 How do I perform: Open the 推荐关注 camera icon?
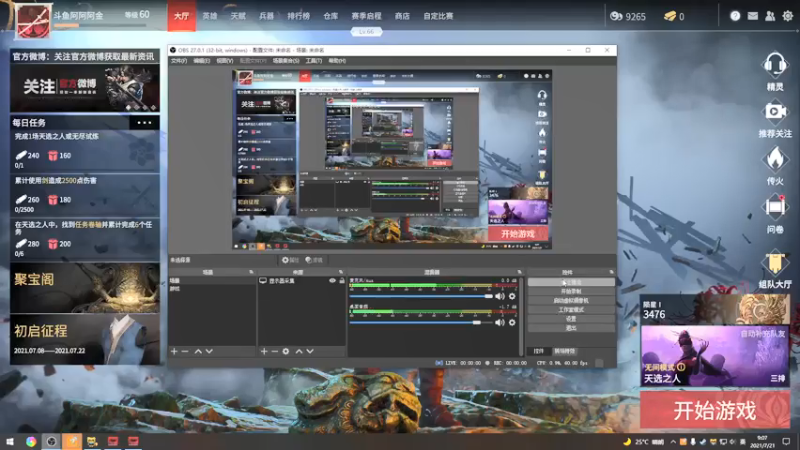point(774,112)
